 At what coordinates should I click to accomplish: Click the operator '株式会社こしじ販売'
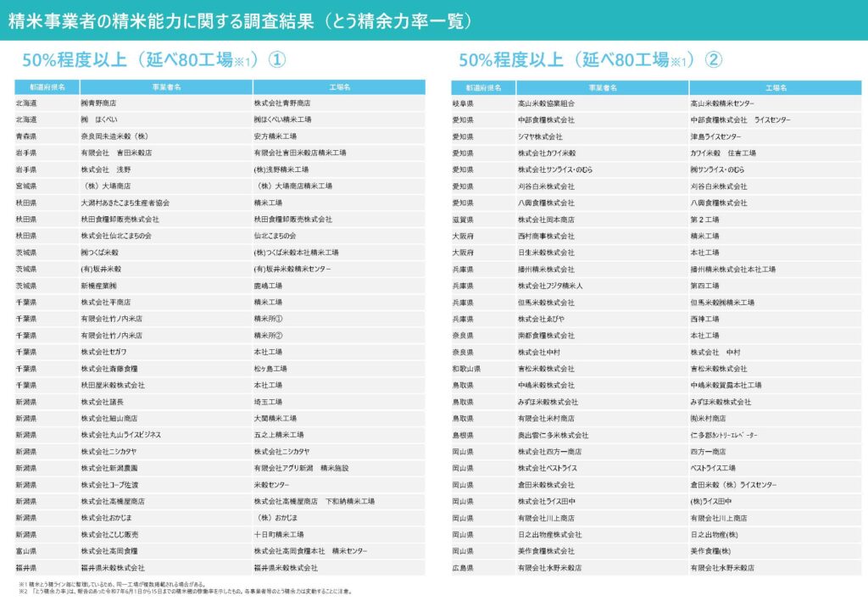point(109,535)
